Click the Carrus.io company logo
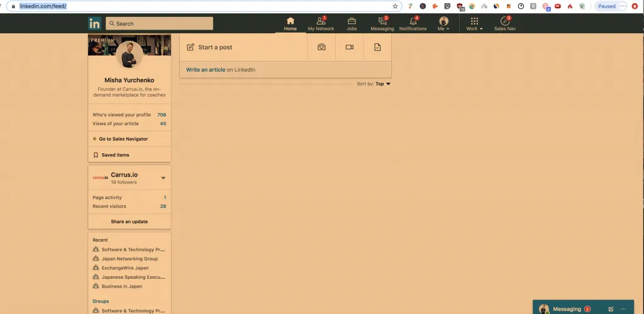 tap(100, 178)
